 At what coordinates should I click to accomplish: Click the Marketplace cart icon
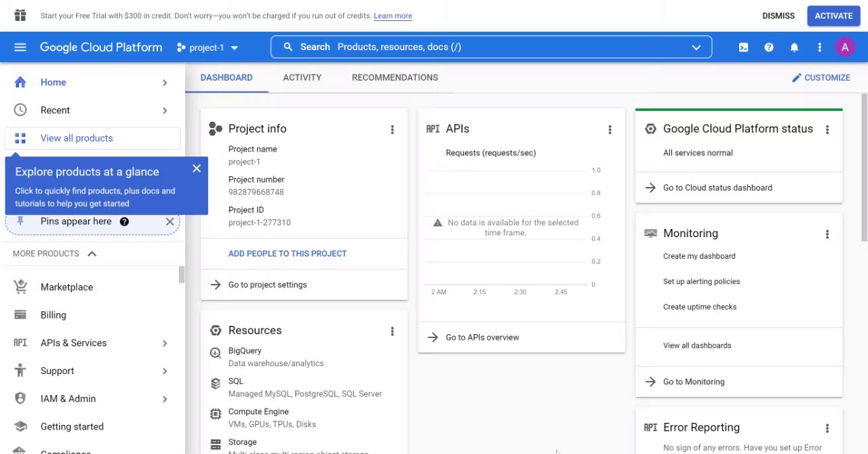click(x=20, y=287)
